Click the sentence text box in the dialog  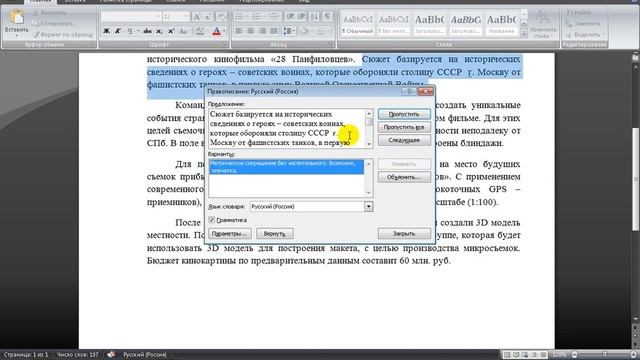tap(287, 128)
